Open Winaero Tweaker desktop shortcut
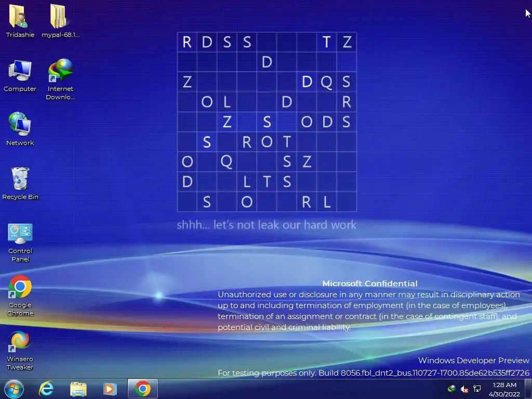The width and height of the screenshot is (532, 399). 20,350
